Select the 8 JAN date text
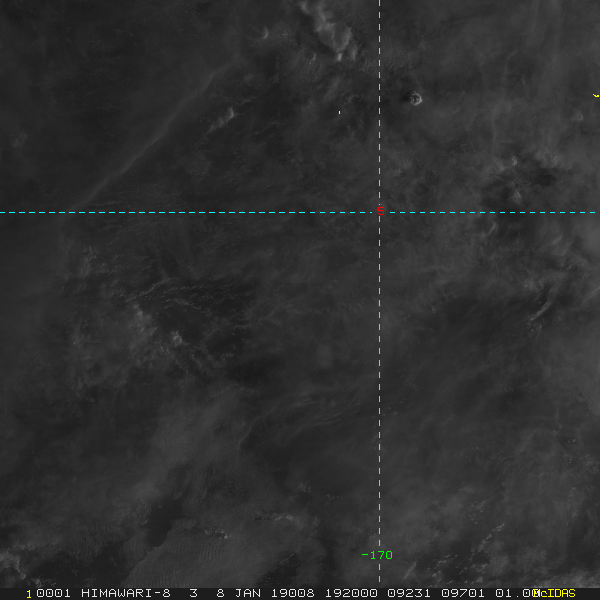600x600 pixels. click(x=239, y=593)
